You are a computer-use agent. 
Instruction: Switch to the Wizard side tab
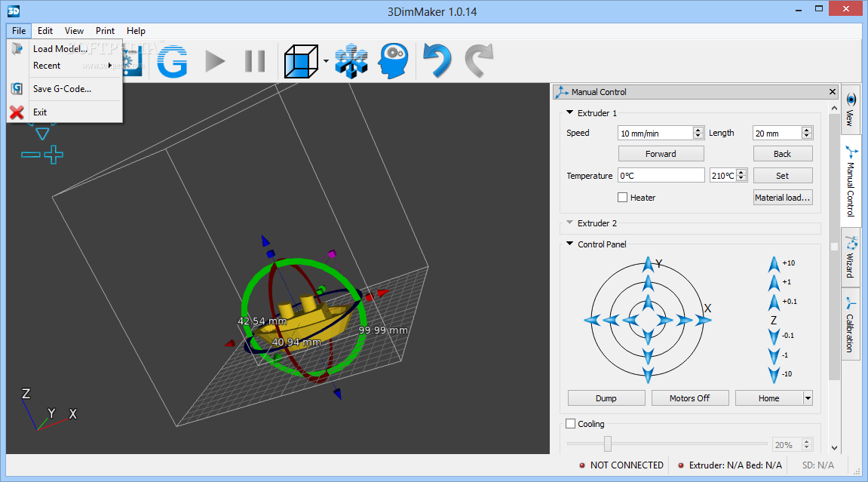tap(851, 257)
